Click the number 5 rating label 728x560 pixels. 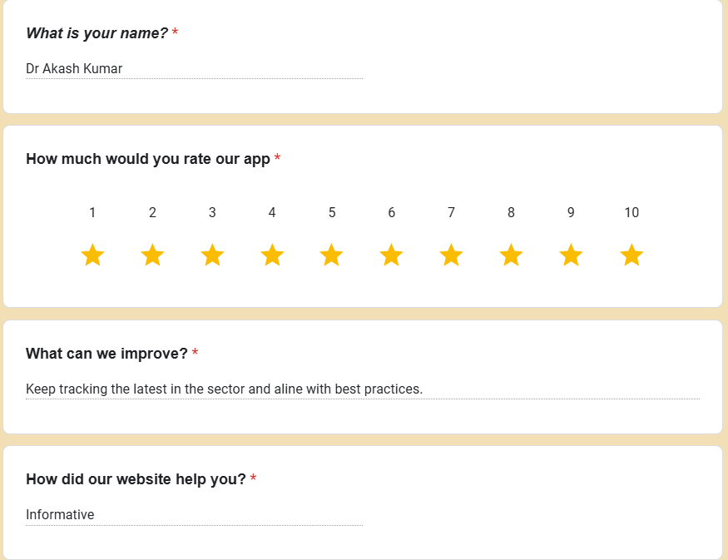pyautogui.click(x=332, y=213)
